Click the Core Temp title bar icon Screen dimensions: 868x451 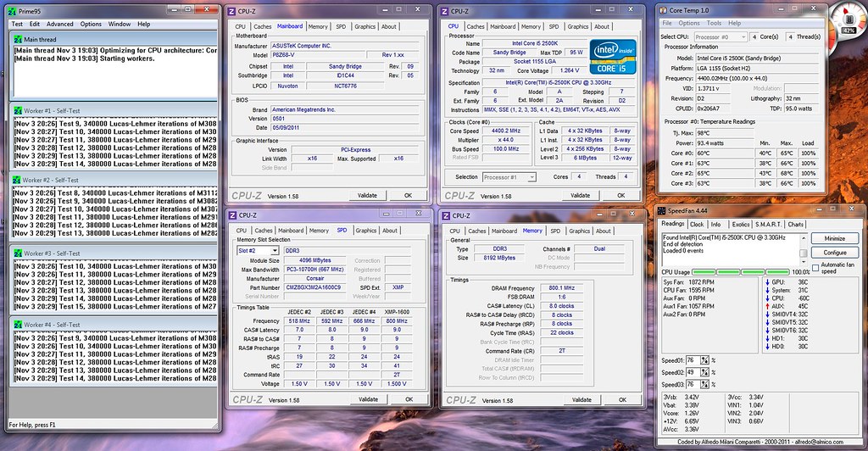point(663,10)
